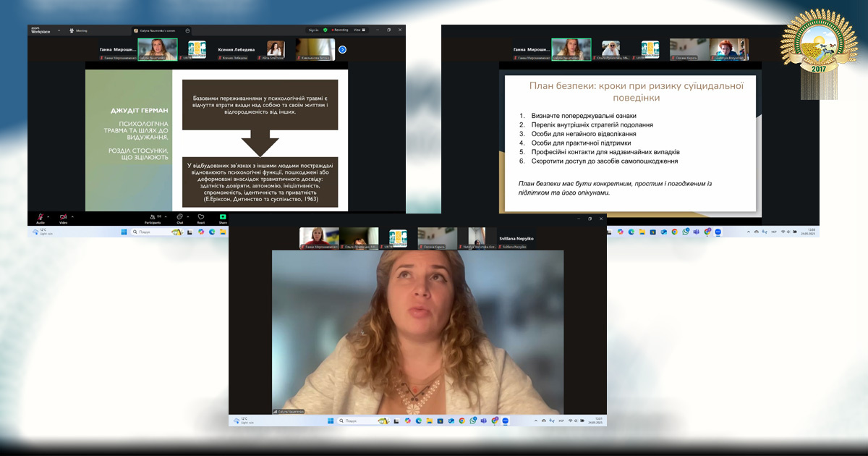Open Chat in top-left Zoom window
This screenshot has width=868, height=456.
pyautogui.click(x=180, y=217)
